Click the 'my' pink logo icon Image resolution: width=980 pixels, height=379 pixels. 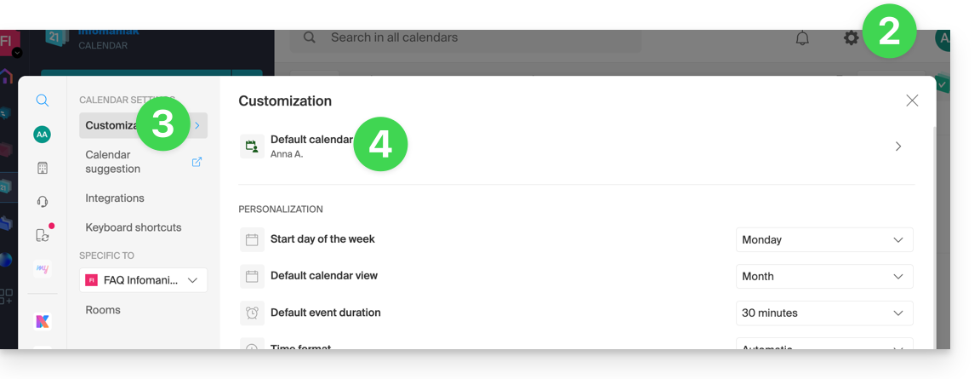pos(42,269)
